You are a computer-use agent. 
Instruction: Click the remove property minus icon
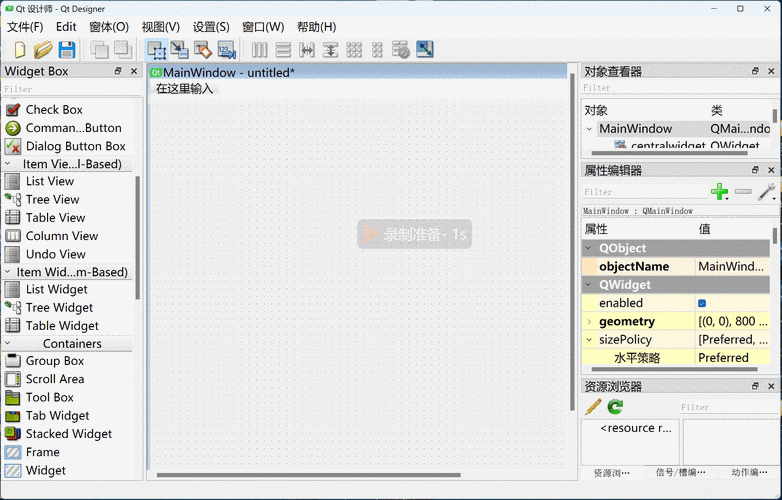(x=743, y=191)
